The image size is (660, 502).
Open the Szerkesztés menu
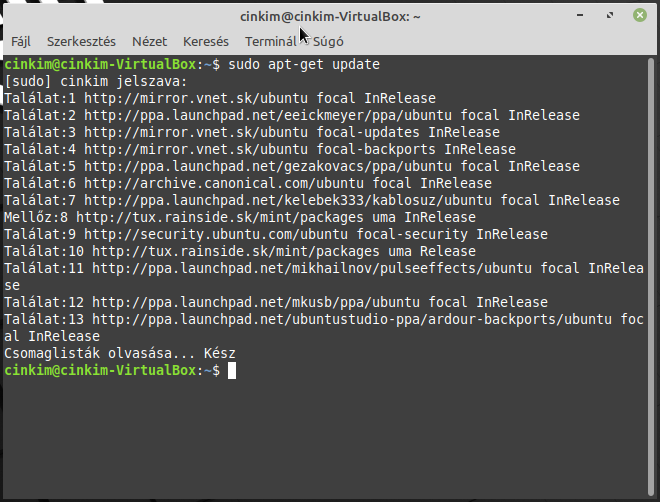81,42
